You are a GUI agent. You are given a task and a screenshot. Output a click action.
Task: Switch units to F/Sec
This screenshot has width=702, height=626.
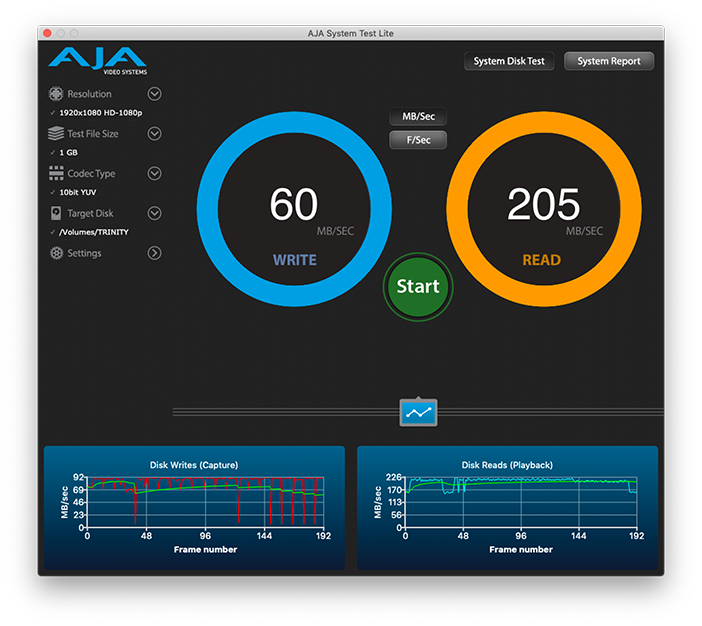pos(418,140)
